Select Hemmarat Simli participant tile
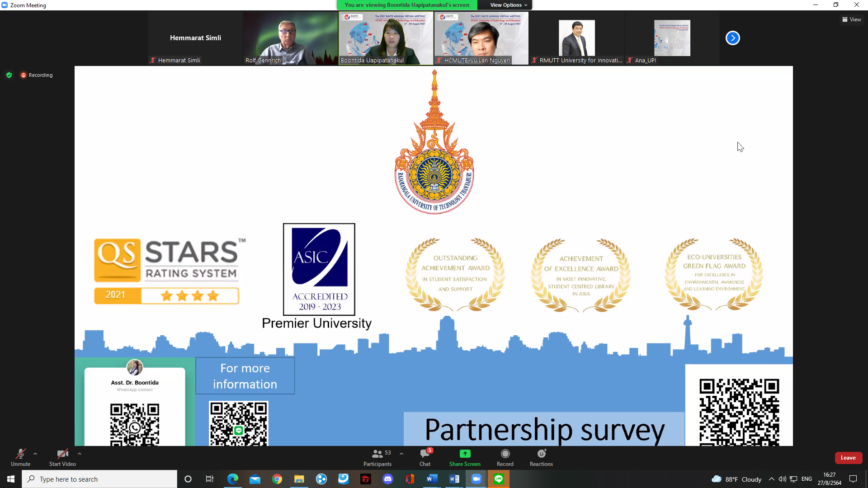The image size is (868, 488). coord(195,38)
